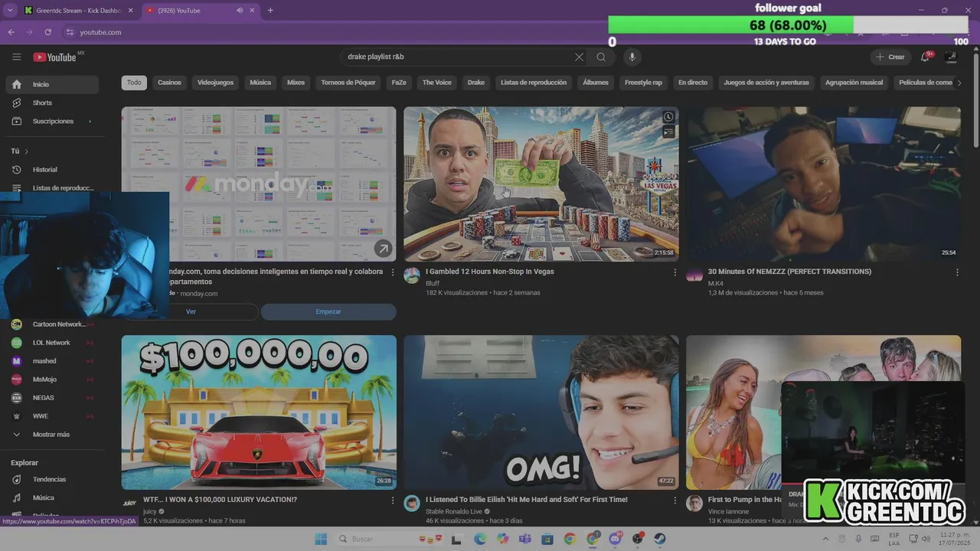Open the account avatar menu
Viewport: 980px width, 551px height.
click(x=952, y=57)
